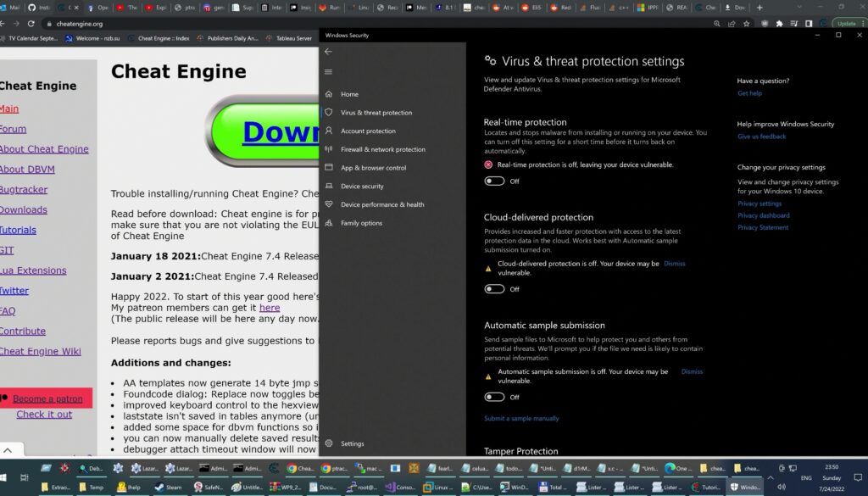Bookmark this page with the star icon
This screenshot has width=868, height=496.
point(746,24)
